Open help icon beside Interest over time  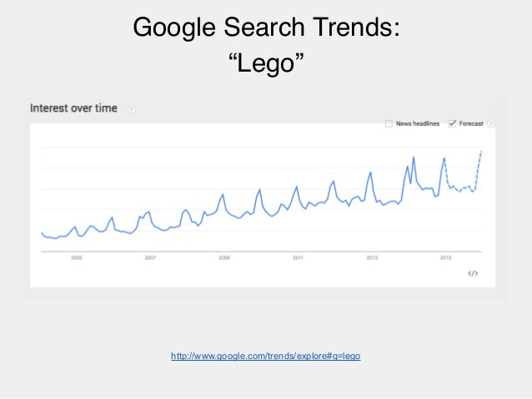[131, 109]
